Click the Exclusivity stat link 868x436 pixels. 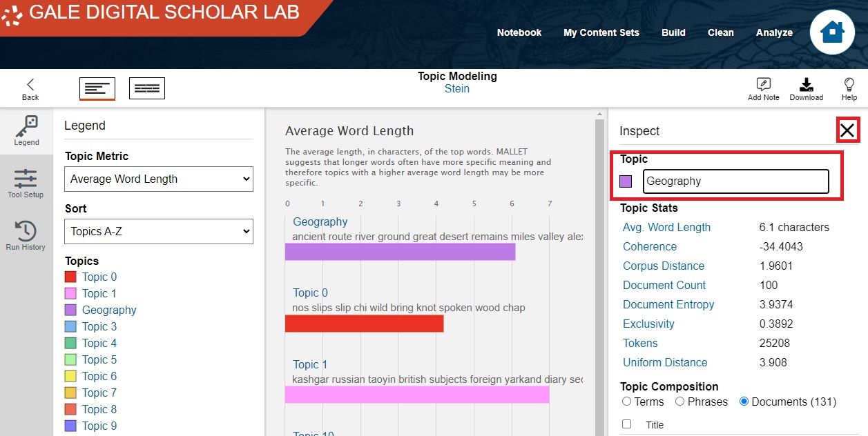pyautogui.click(x=648, y=324)
